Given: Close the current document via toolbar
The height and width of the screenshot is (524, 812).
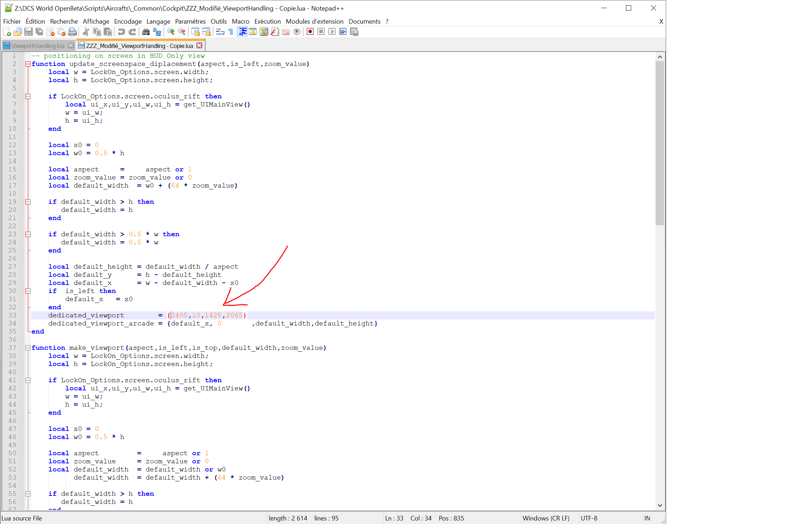Looking at the screenshot, I should [x=50, y=32].
